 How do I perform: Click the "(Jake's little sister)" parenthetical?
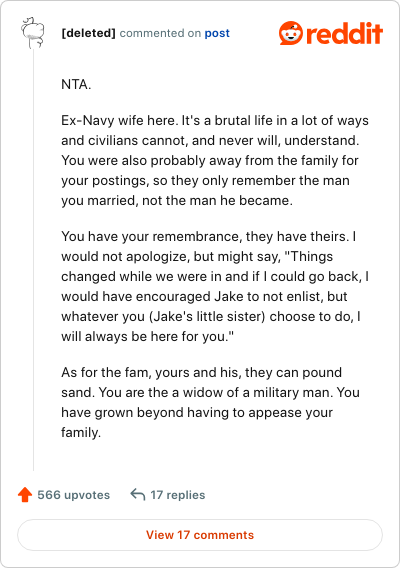pyautogui.click(x=207, y=317)
